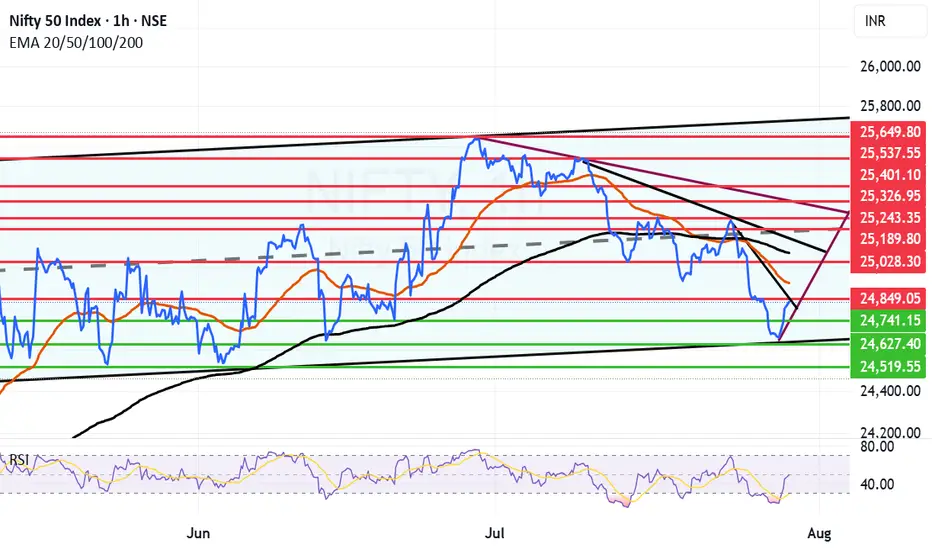Click the 25,649.80 resistance price label
The image size is (932, 550).
click(x=890, y=132)
